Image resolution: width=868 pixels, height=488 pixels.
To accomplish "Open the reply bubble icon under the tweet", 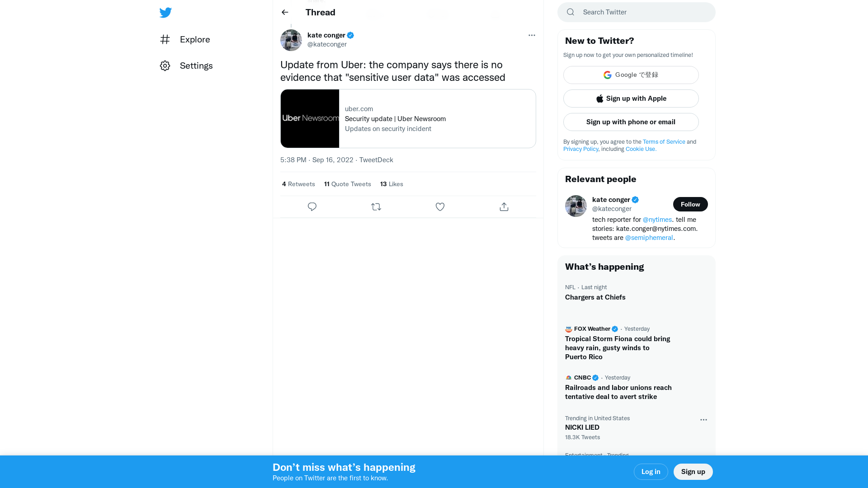I will click(x=312, y=206).
